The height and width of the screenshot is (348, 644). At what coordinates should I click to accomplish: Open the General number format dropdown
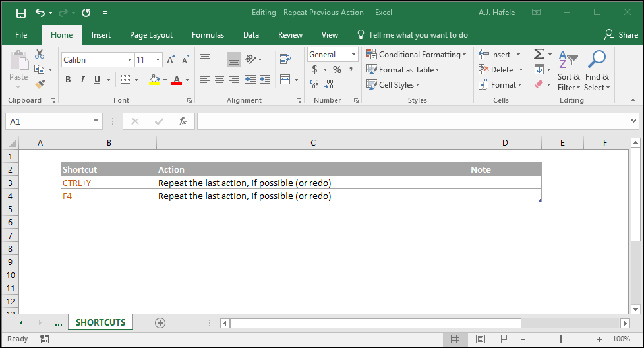pos(353,55)
